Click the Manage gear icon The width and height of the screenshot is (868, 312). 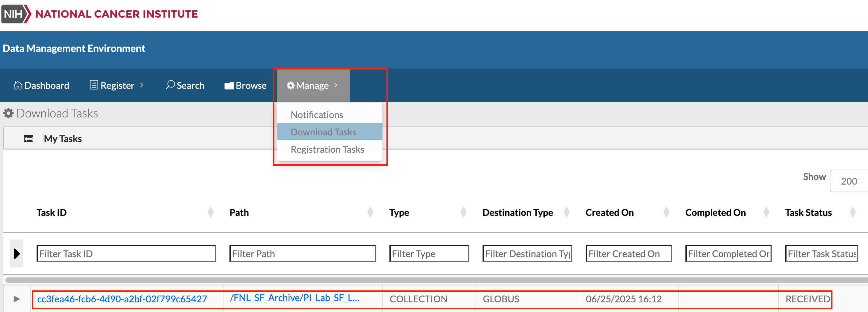click(290, 85)
